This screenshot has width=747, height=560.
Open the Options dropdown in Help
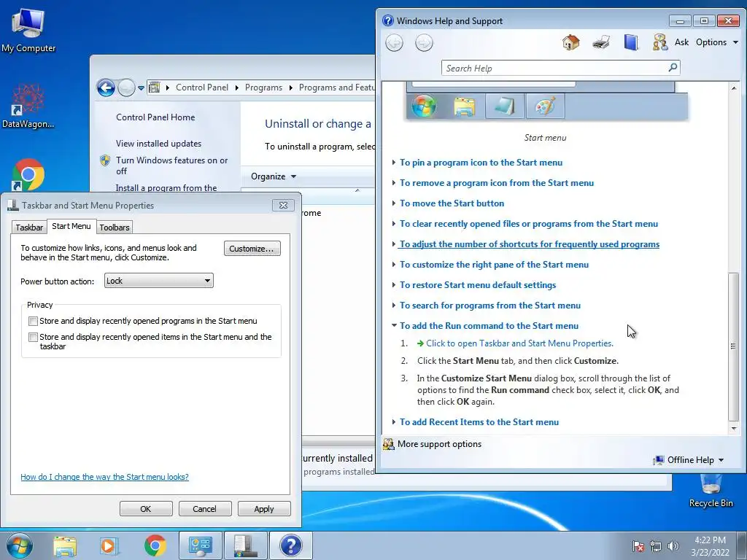click(717, 42)
